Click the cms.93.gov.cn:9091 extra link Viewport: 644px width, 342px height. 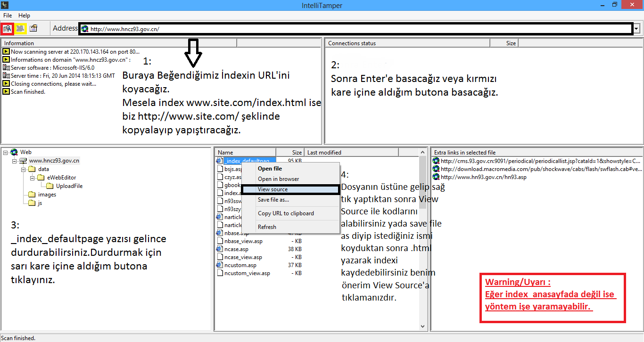click(541, 161)
